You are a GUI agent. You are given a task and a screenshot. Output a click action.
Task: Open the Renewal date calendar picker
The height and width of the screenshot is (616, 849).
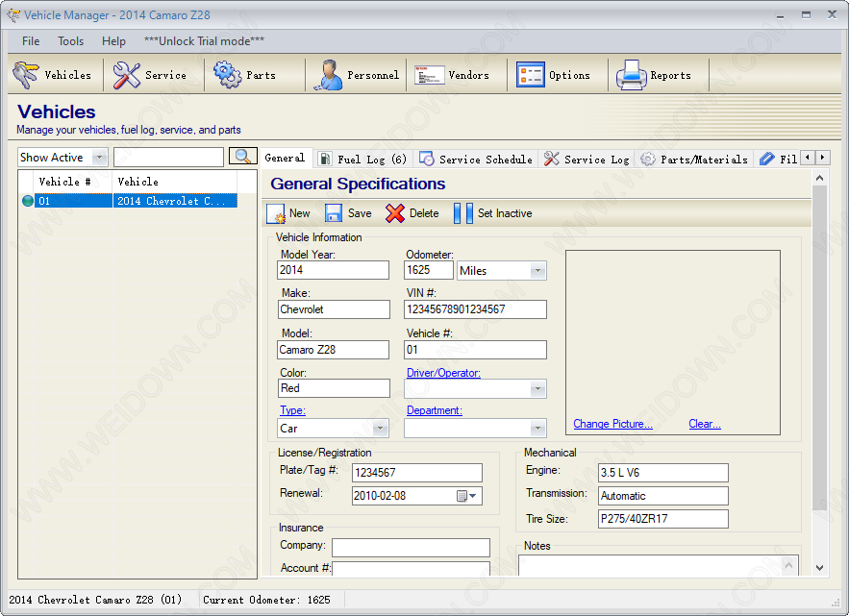coord(466,496)
